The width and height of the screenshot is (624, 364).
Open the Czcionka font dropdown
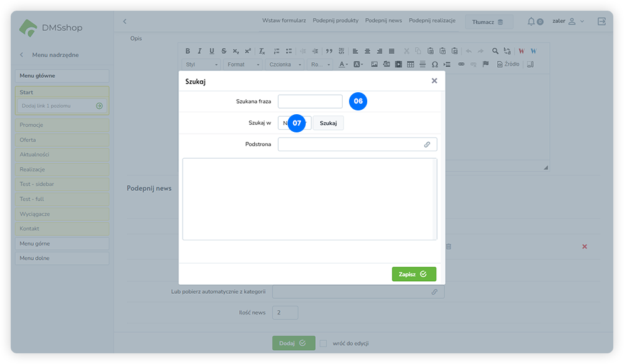(x=286, y=64)
